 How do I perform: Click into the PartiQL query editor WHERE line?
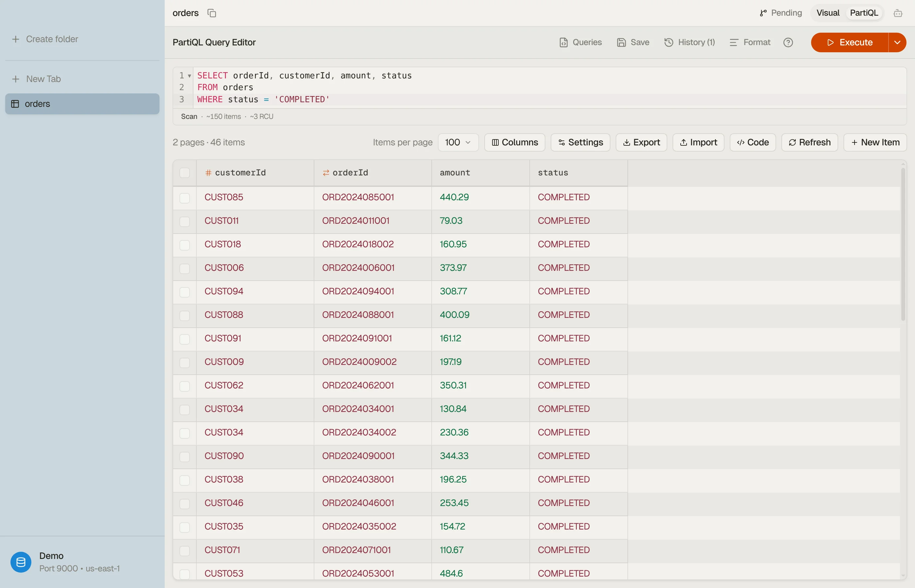[550, 100]
